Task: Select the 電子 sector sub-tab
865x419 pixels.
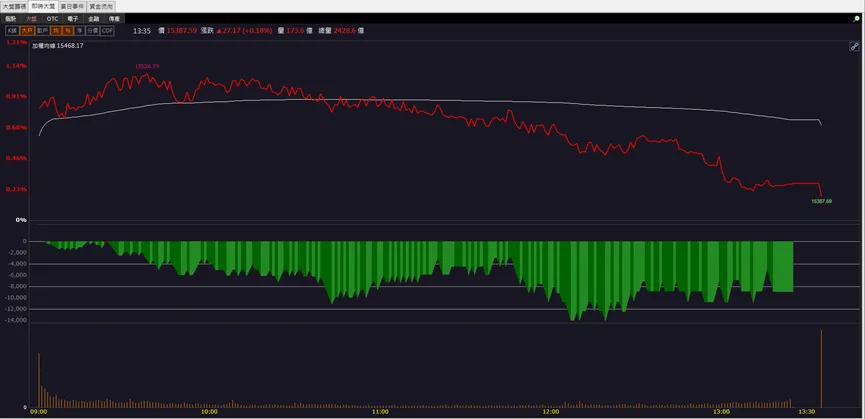Action: click(x=72, y=18)
